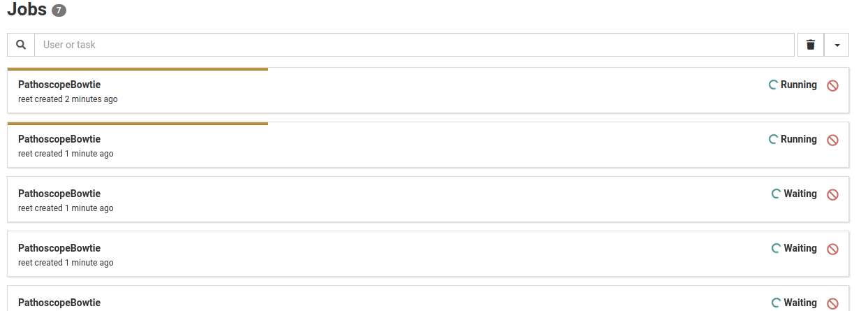The height and width of the screenshot is (311, 868).
Task: Click the progress bar of second job
Action: click(138, 124)
